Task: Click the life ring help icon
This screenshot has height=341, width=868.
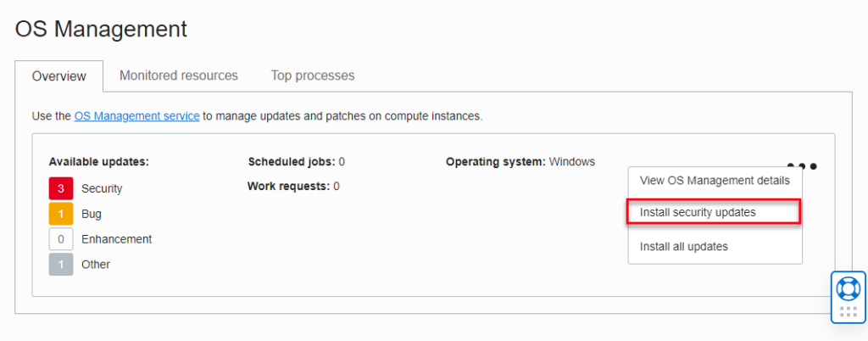Action: (x=848, y=288)
